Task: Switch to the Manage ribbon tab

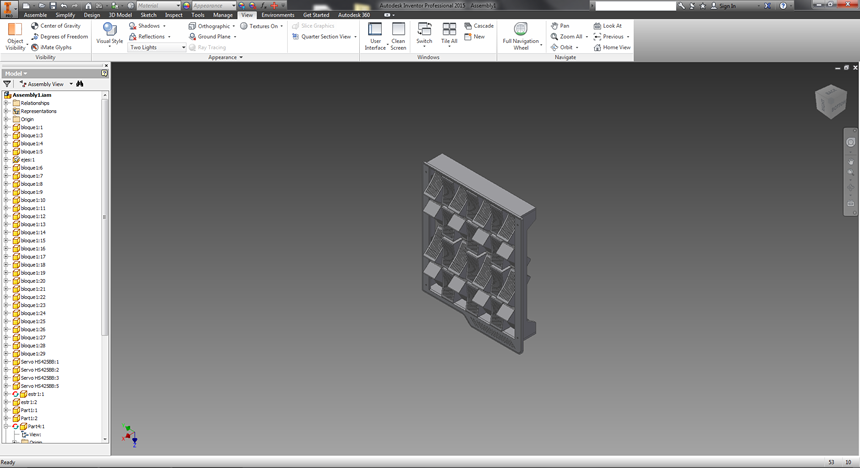Action: 223,15
